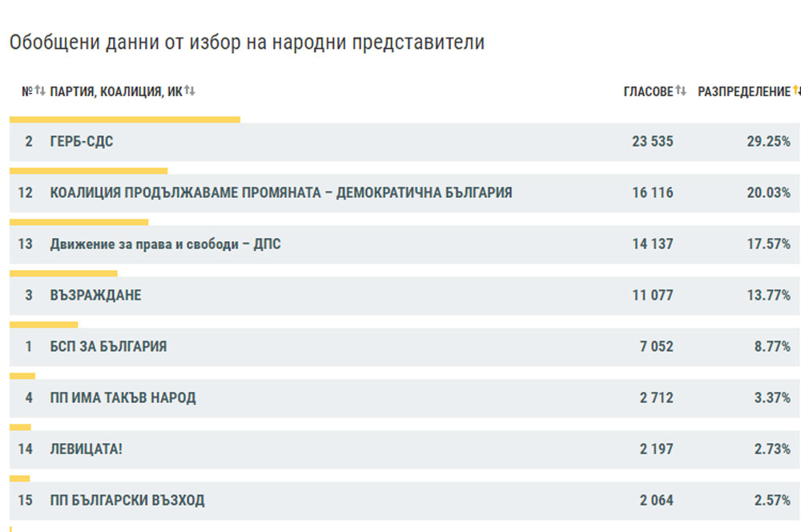Click the yellow result bar above ВЪЗРАЖДАНЕ
801x532 pixels.
[x=62, y=274]
